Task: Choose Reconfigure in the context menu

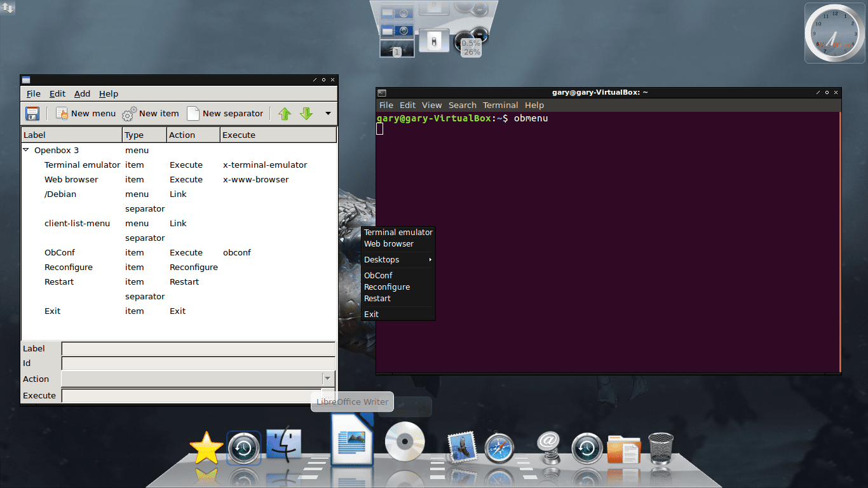Action: pos(386,287)
